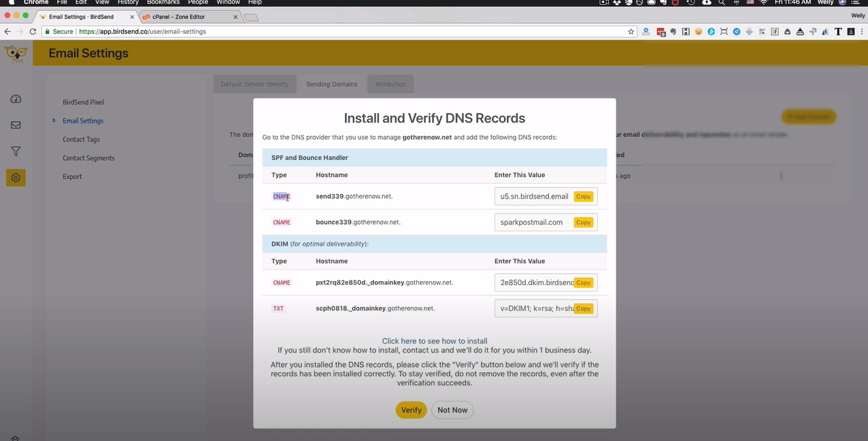This screenshot has height=441, width=868.
Task: Click the H square extension icon
Action: 686,31
